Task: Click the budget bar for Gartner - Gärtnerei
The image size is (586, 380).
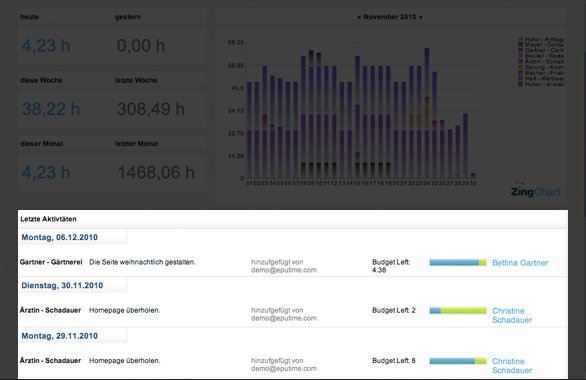Action: pyautogui.click(x=458, y=263)
